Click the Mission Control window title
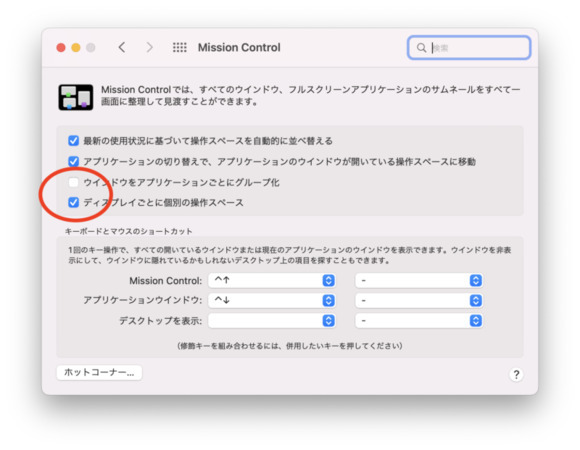The image size is (580, 450). pyautogui.click(x=239, y=47)
